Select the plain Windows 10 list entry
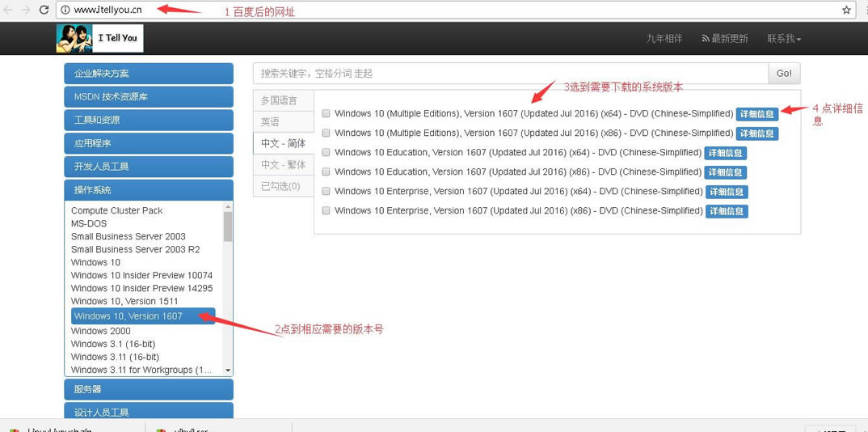 [95, 262]
